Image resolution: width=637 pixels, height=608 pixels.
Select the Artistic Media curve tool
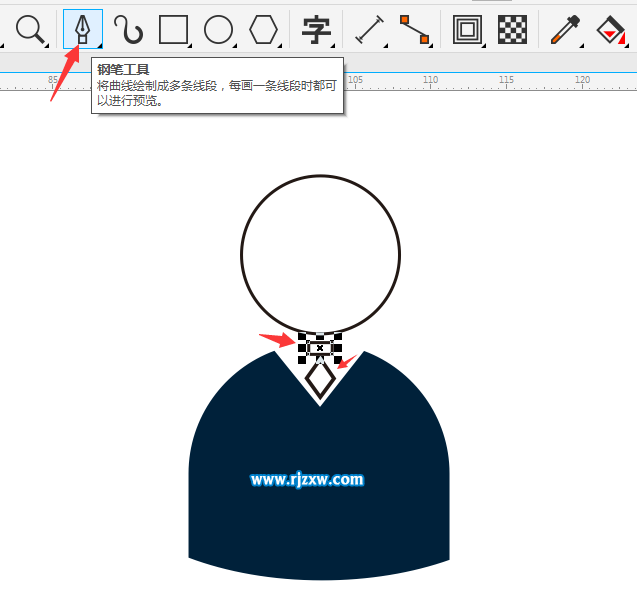click(128, 29)
